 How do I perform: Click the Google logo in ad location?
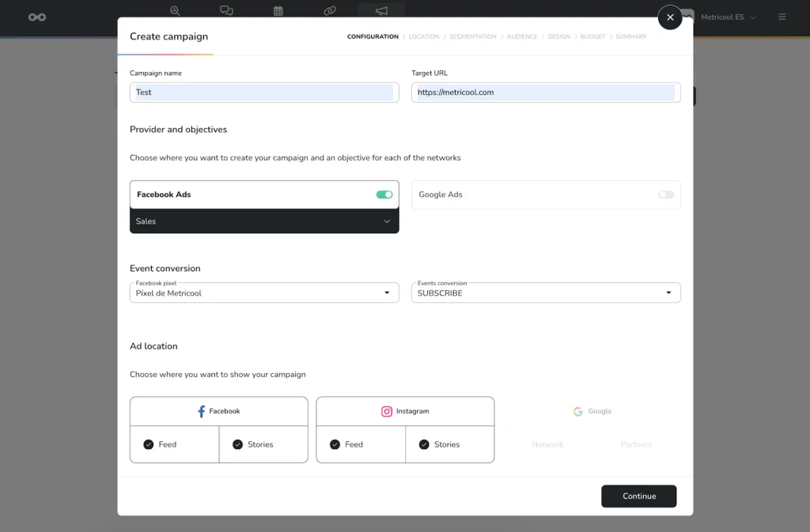click(578, 411)
